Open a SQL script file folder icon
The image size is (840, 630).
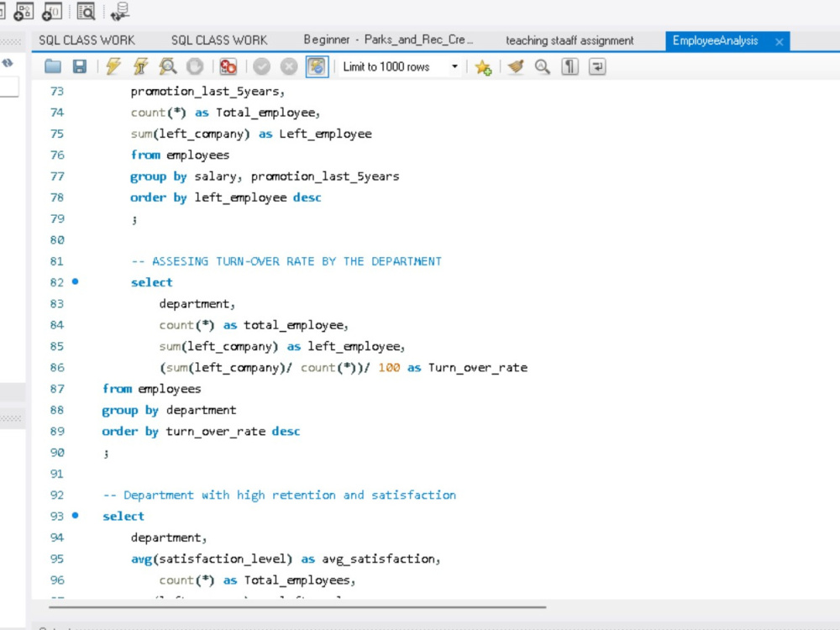click(52, 66)
